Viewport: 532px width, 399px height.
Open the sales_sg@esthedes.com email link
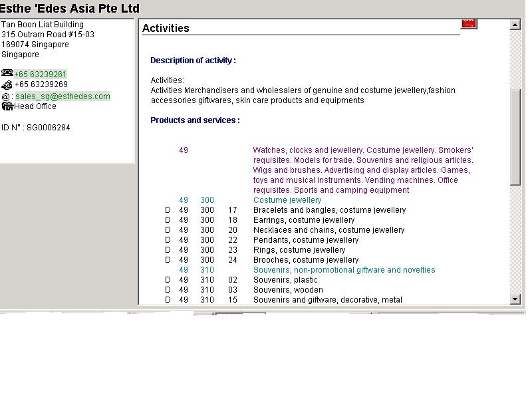tap(63, 96)
